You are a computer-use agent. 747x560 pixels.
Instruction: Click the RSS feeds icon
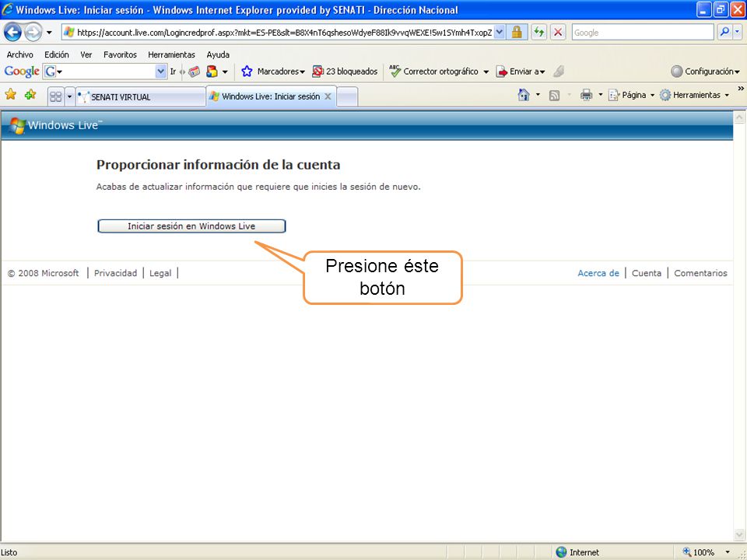click(554, 95)
